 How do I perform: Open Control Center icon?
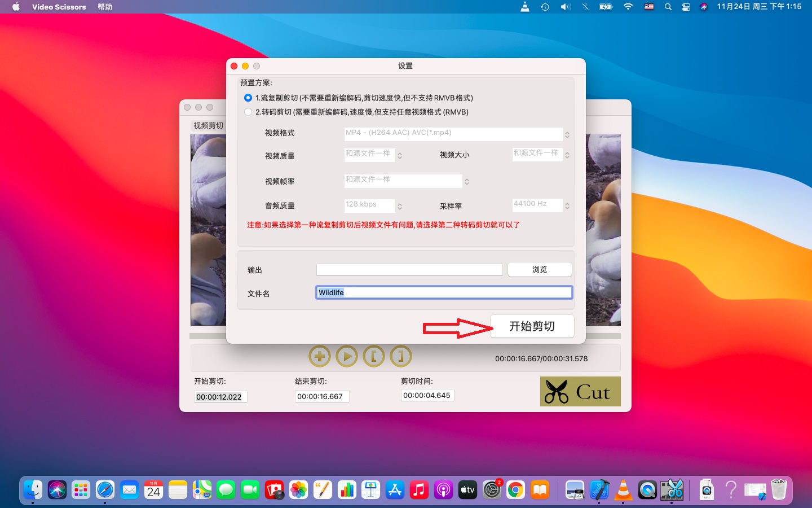tap(686, 7)
